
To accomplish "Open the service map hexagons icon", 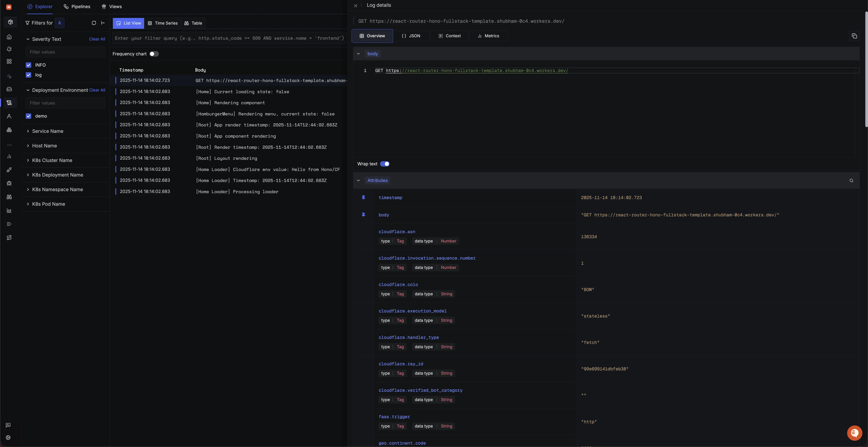I will [9, 130].
